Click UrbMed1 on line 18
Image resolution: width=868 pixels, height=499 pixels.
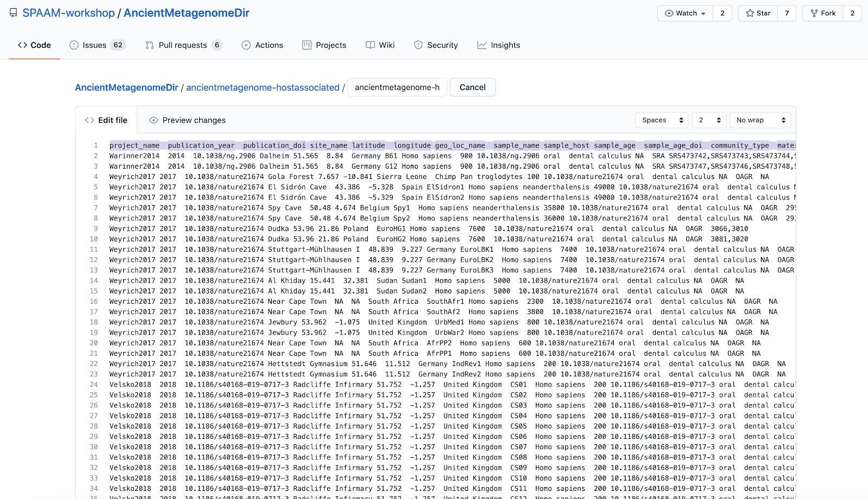(449, 322)
